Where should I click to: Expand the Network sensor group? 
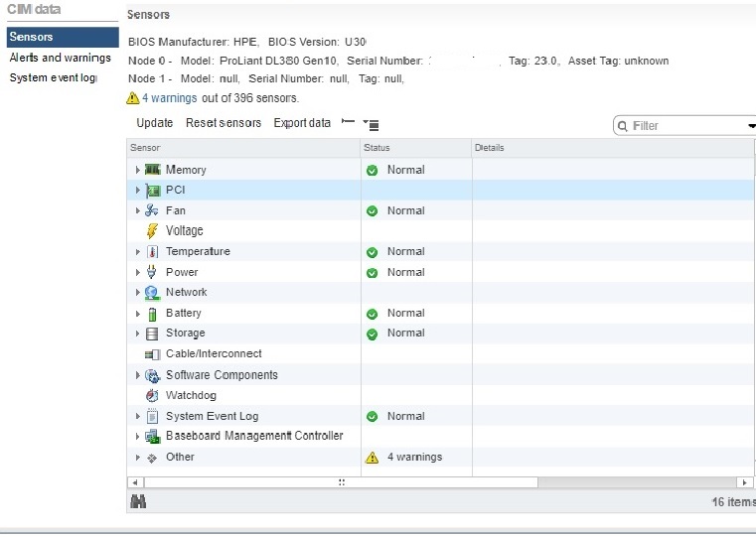[x=138, y=293]
